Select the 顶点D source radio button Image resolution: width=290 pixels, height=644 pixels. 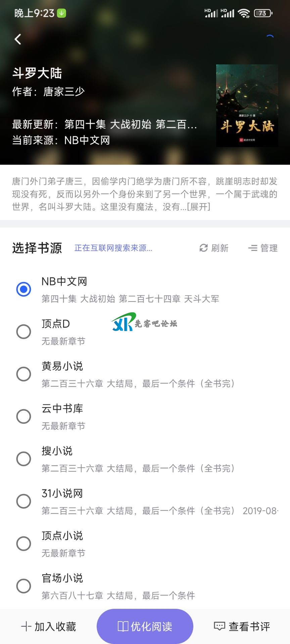coord(23,332)
